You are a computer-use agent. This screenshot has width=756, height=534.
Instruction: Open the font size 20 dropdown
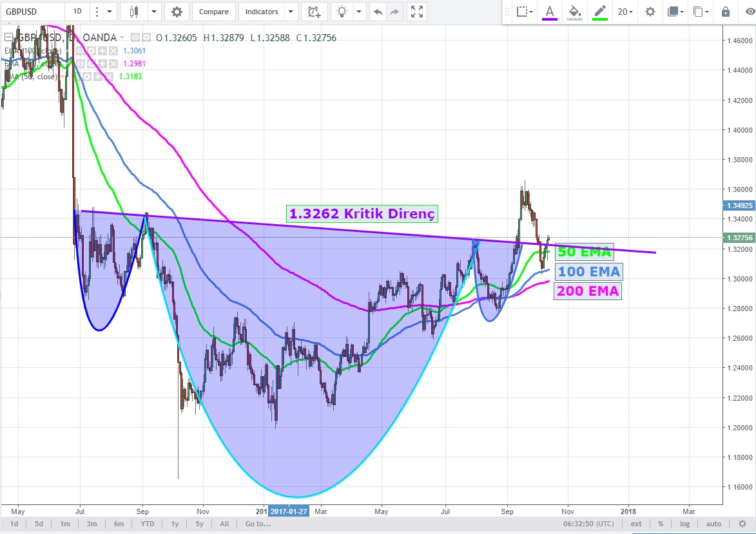pos(625,12)
